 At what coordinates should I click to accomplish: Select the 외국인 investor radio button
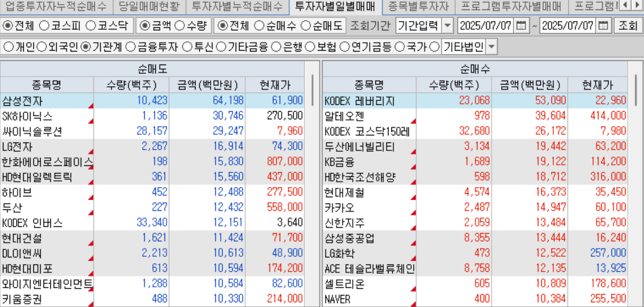[42, 47]
